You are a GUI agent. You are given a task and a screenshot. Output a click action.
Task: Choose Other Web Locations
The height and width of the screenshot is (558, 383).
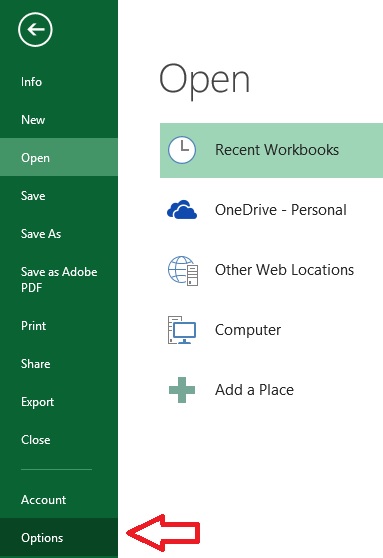pyautogui.click(x=284, y=270)
